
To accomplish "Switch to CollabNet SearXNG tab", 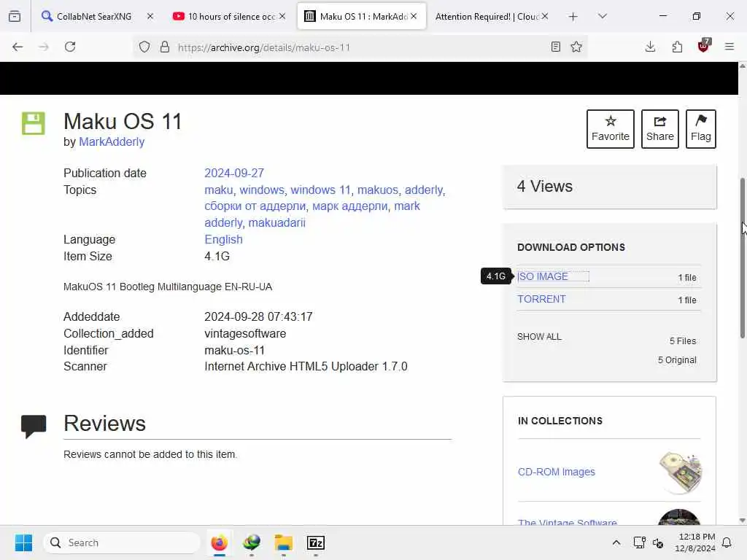I will (x=93, y=16).
